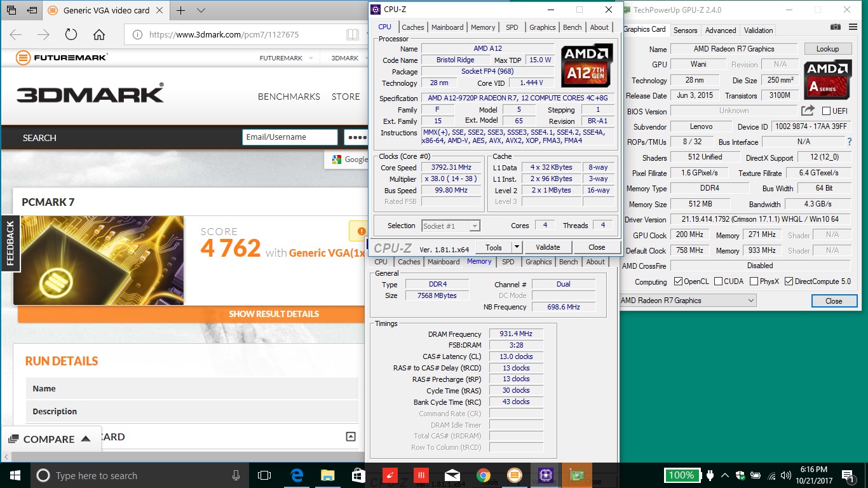This screenshot has width=868, height=488.
Task: Go to the browser home page
Action: [99, 34]
